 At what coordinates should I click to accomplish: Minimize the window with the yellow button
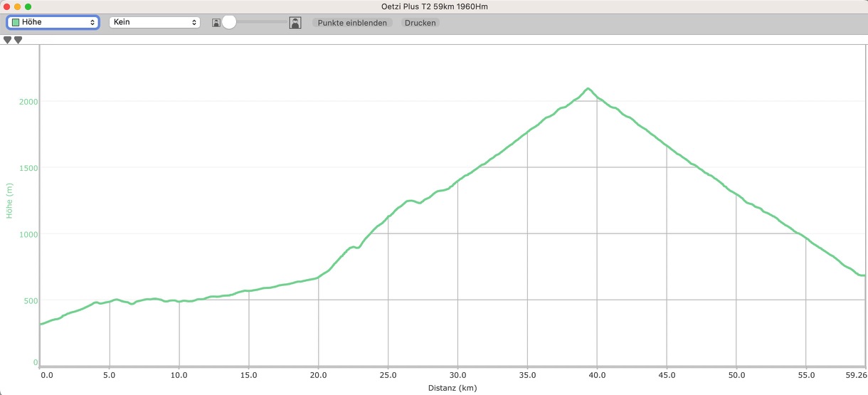17,6
